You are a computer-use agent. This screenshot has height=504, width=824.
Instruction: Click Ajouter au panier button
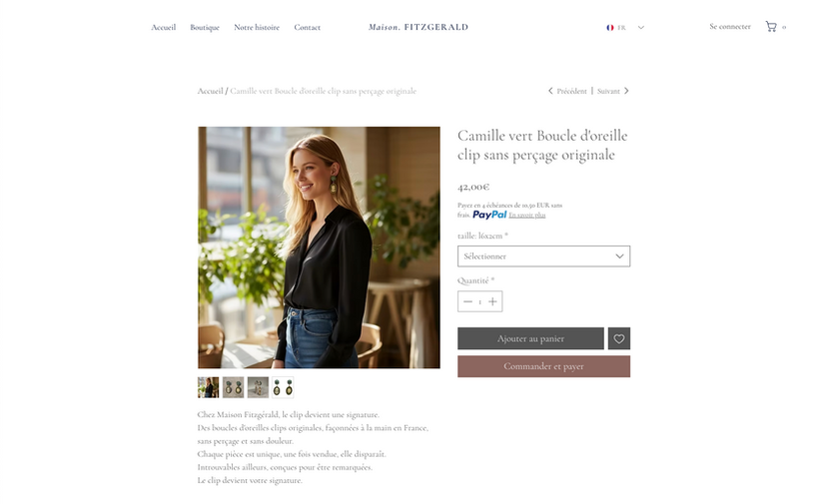coord(530,338)
